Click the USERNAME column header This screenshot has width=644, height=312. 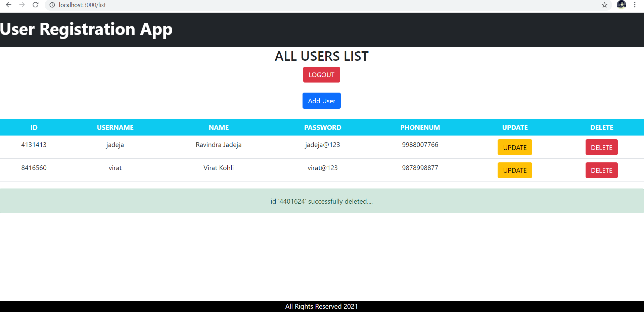115,127
